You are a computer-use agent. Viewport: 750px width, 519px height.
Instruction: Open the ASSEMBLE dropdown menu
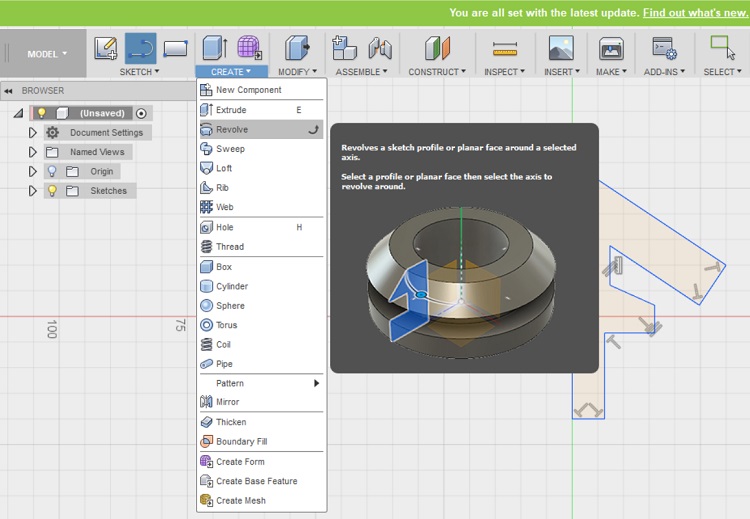pyautogui.click(x=362, y=72)
